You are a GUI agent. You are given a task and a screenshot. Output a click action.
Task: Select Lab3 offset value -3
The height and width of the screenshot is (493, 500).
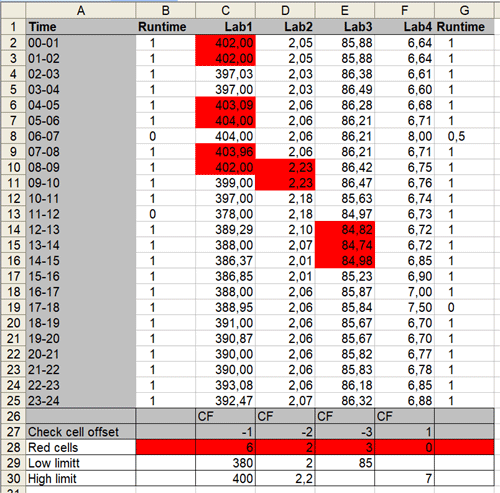(345, 432)
